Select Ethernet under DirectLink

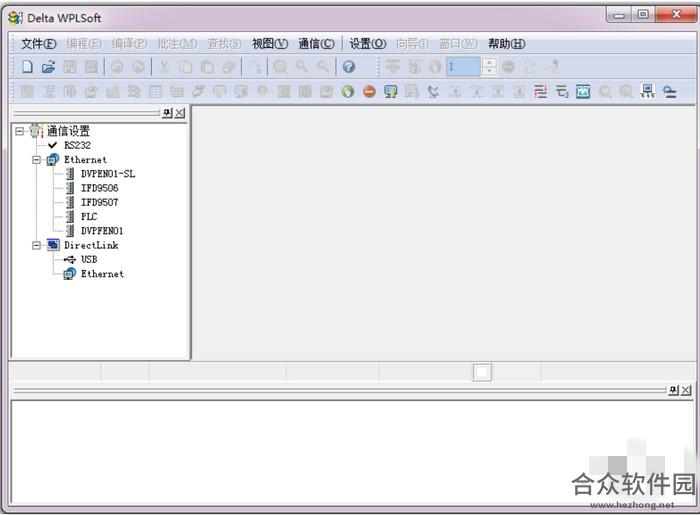(x=102, y=274)
